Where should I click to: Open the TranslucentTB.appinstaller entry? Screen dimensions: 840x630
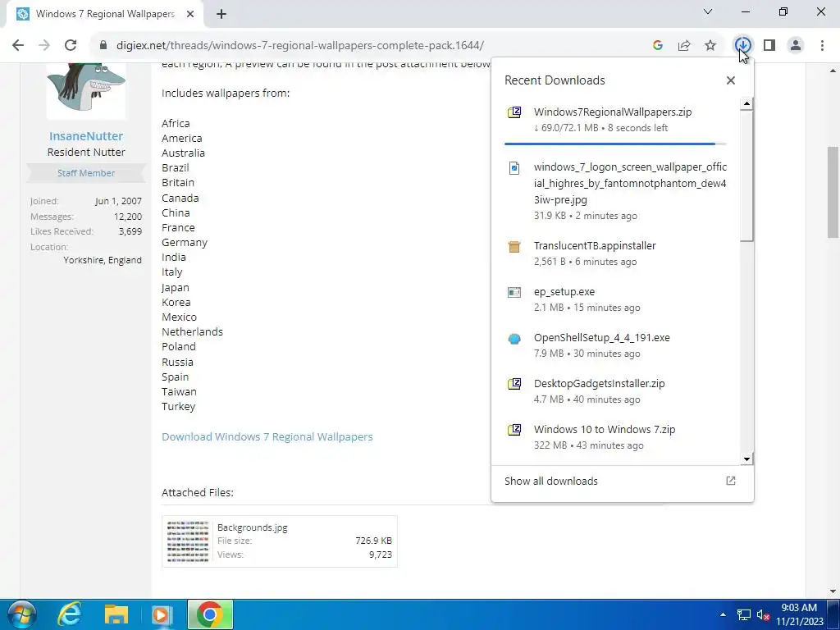coord(615,253)
